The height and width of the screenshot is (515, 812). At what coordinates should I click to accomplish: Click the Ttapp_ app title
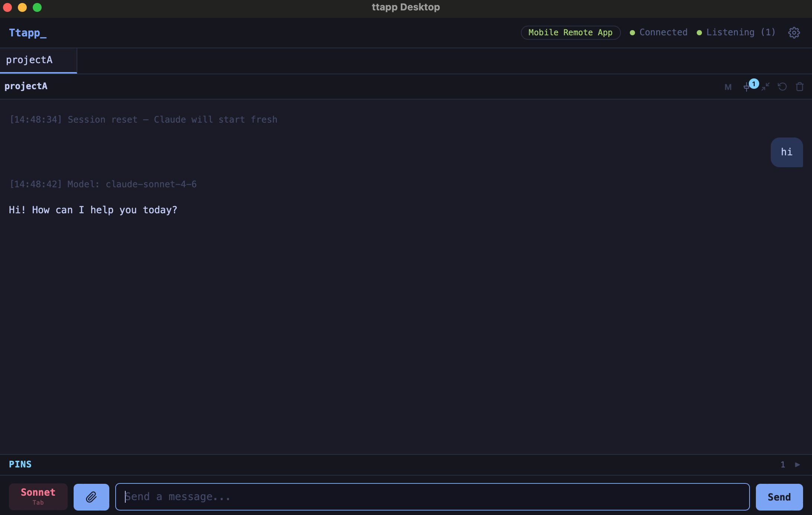[27, 33]
